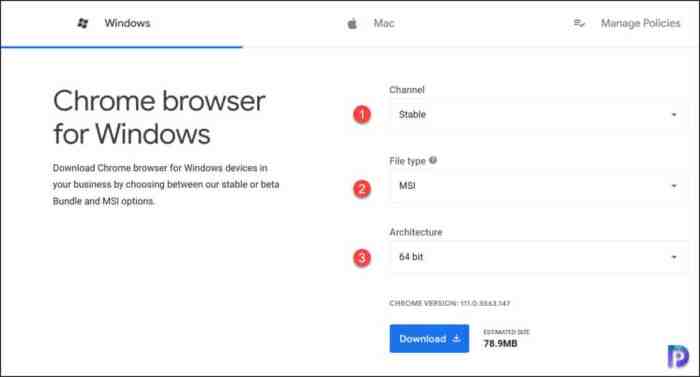Open the File type dropdown set to MSI
This screenshot has height=377, width=700.
538,186
